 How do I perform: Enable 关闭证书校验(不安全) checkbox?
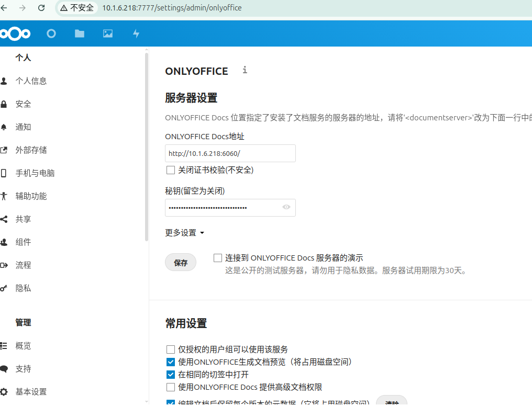tap(171, 170)
